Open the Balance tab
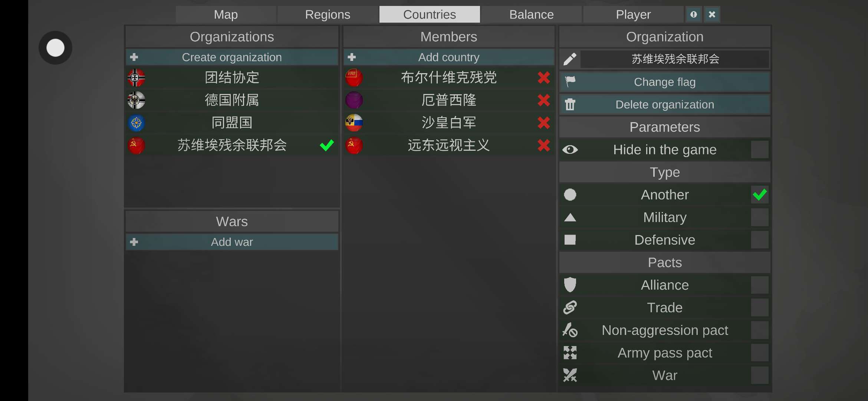 pos(531,14)
